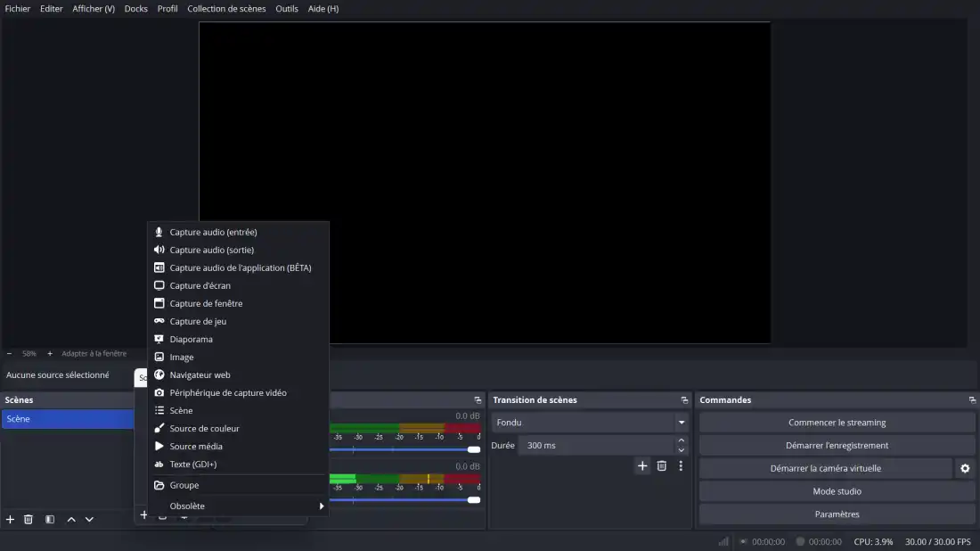Move scene up with the up arrow
This screenshot has width=980, height=551.
(x=71, y=519)
